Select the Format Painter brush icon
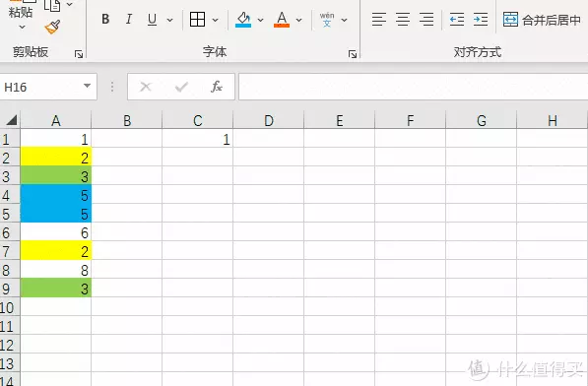This screenshot has width=588, height=386. tap(52, 28)
